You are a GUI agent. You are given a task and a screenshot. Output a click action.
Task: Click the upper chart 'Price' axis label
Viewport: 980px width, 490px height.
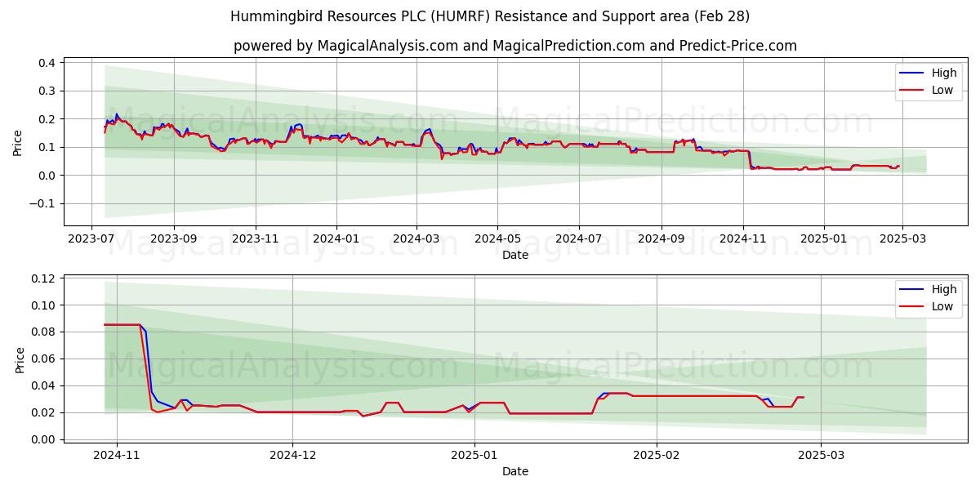coord(18,142)
